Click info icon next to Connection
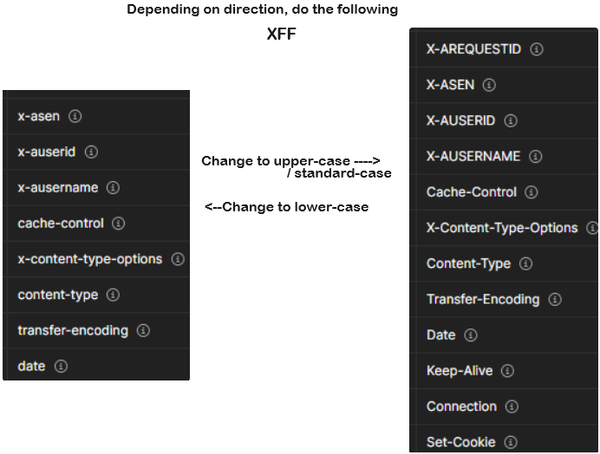600x454 pixels. tap(513, 406)
